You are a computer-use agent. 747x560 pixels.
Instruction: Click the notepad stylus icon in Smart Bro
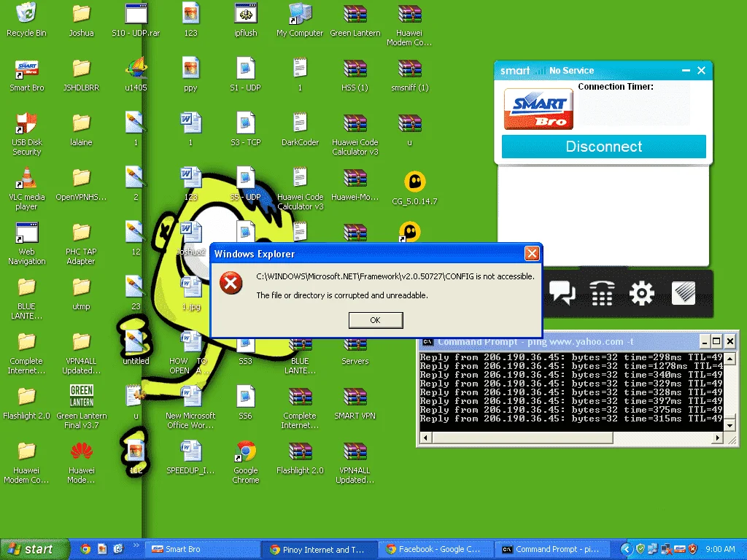[x=684, y=293]
